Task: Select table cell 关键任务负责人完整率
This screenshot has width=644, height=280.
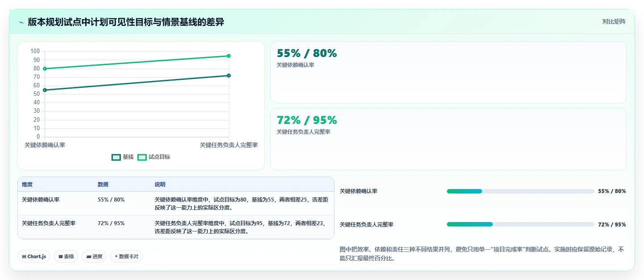Action: tap(49, 223)
